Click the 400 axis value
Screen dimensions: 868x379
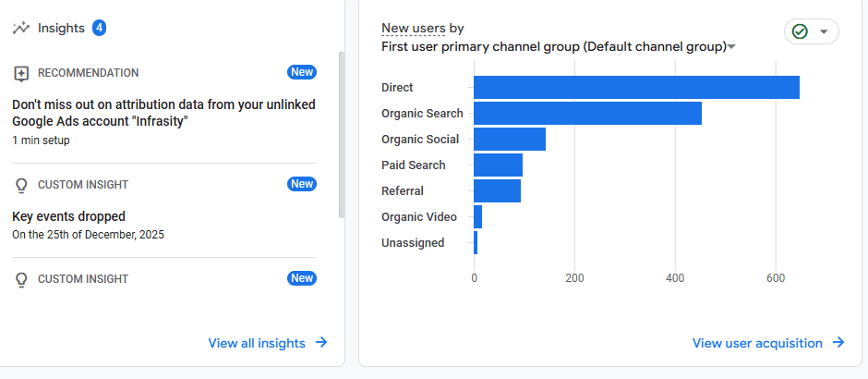675,279
